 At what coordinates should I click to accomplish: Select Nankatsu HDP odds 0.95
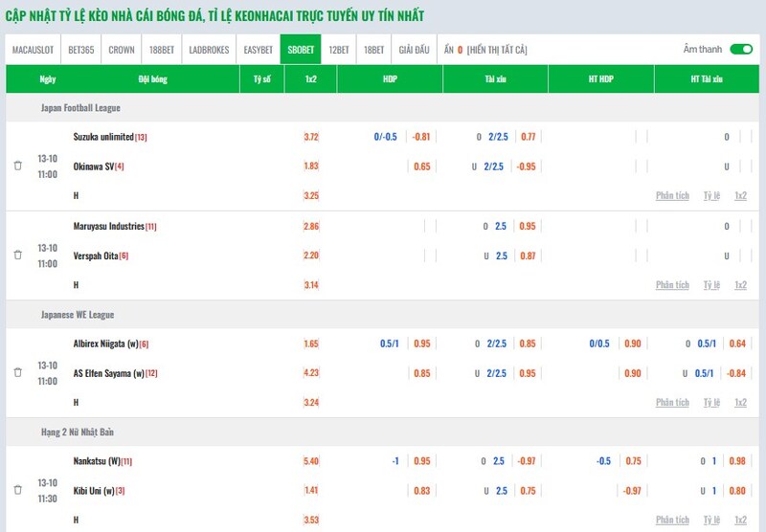421,461
